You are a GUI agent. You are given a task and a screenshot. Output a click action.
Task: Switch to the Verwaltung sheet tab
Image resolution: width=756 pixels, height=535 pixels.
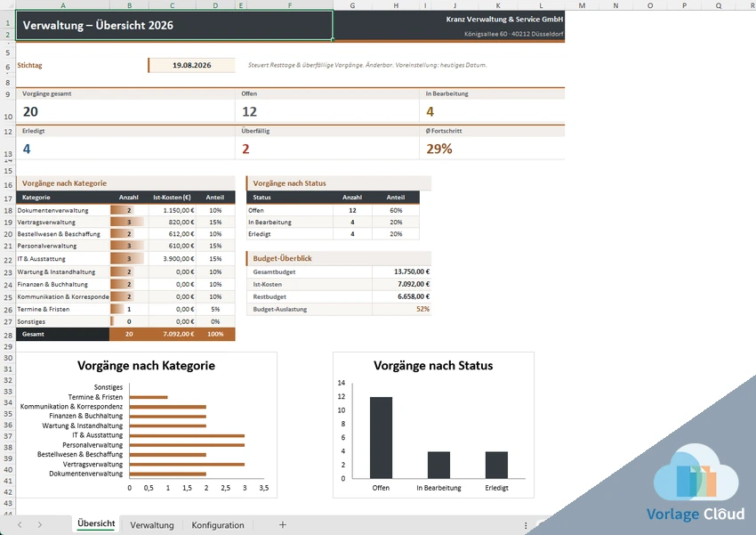point(152,525)
